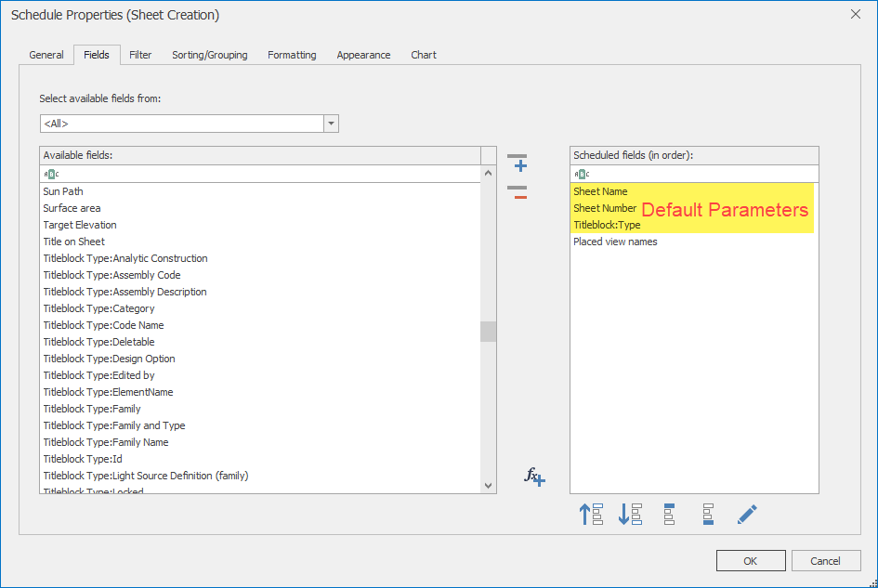Viewport: 878px width, 588px height.
Task: Select 'Titleblock Type:Deletable'
Action: click(260, 342)
